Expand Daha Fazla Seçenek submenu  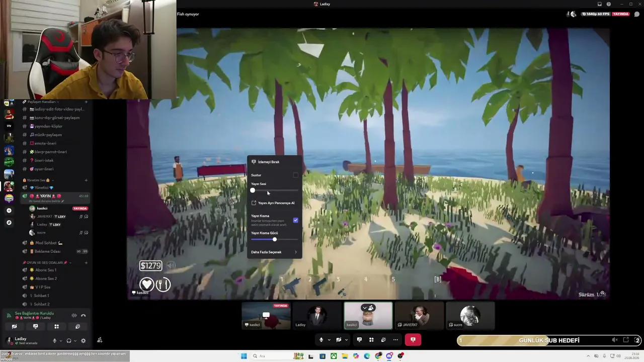pos(274,252)
